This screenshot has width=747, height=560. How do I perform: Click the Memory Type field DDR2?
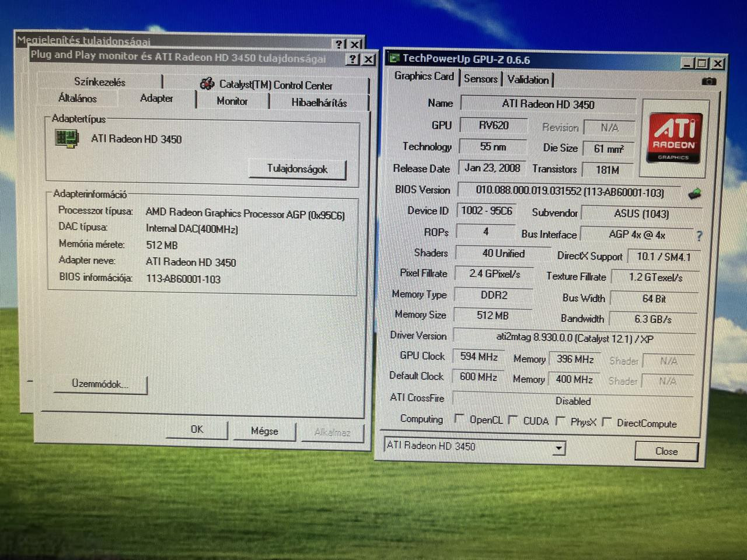tap(494, 295)
